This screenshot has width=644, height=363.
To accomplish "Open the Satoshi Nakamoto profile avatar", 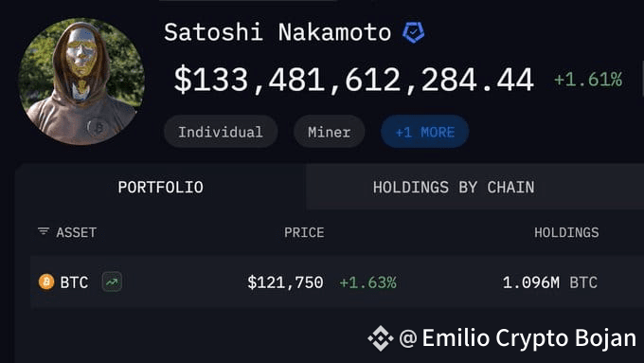I will 81,82.
